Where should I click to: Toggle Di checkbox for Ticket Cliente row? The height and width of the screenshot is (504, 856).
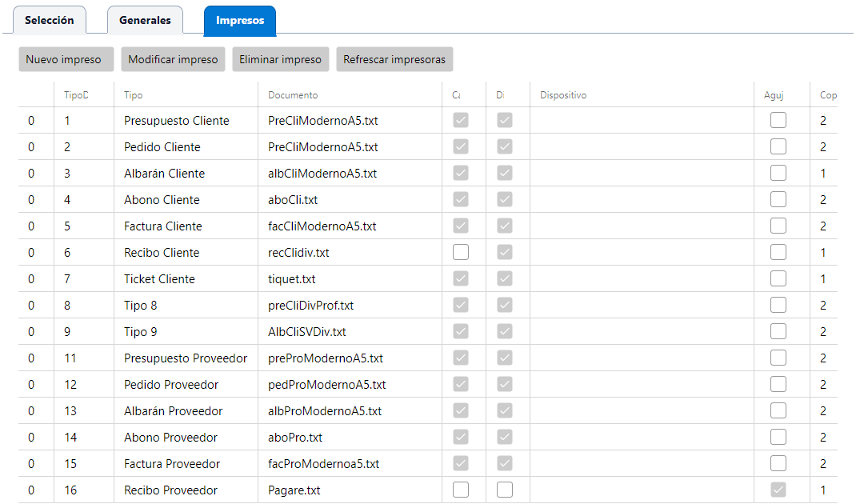[x=505, y=278]
